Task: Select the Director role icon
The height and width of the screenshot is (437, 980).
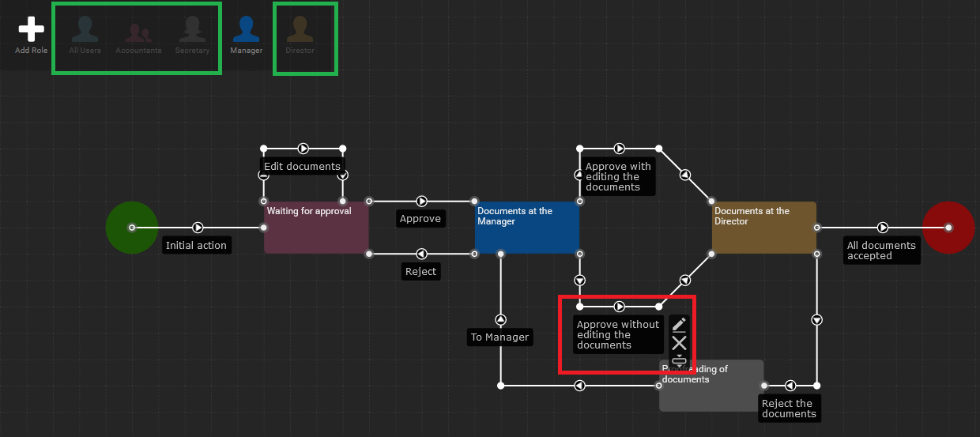Action: (300, 30)
